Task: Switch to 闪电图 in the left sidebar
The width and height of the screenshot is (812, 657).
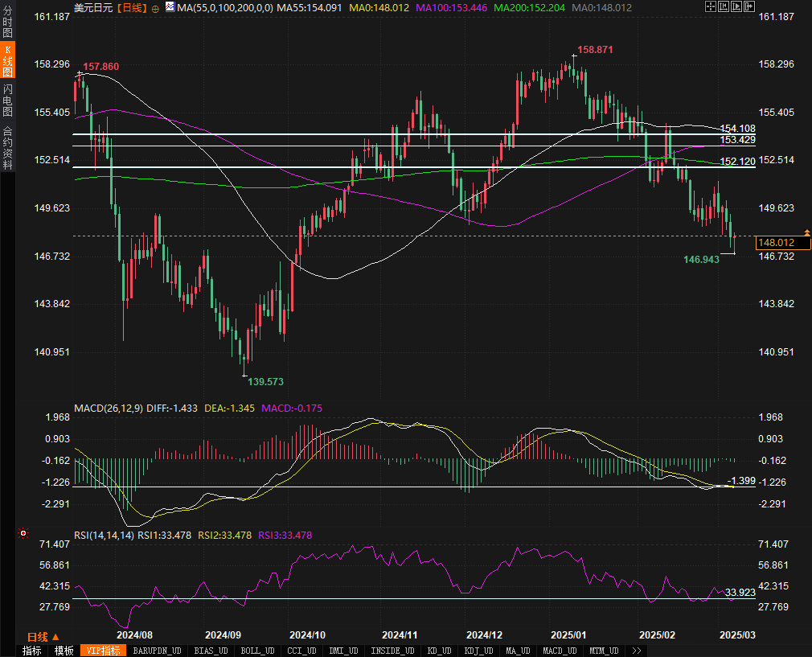Action: point(7,100)
